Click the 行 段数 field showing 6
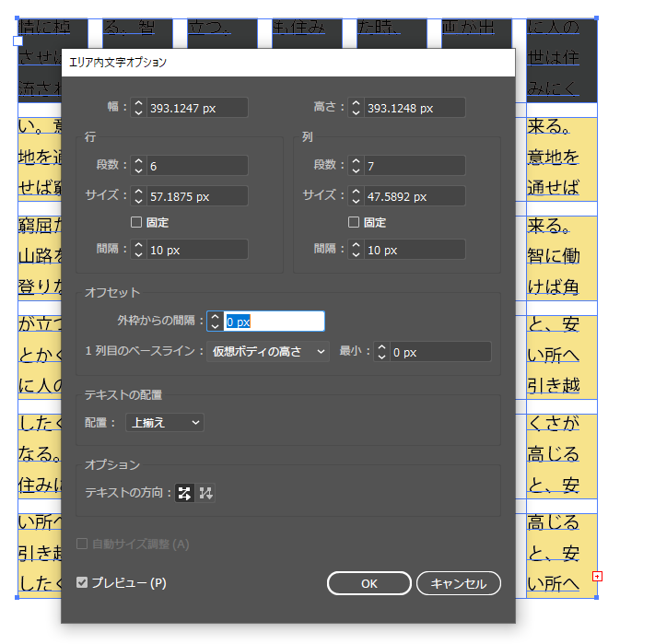Screen dimensions: 655x644 [x=197, y=166]
